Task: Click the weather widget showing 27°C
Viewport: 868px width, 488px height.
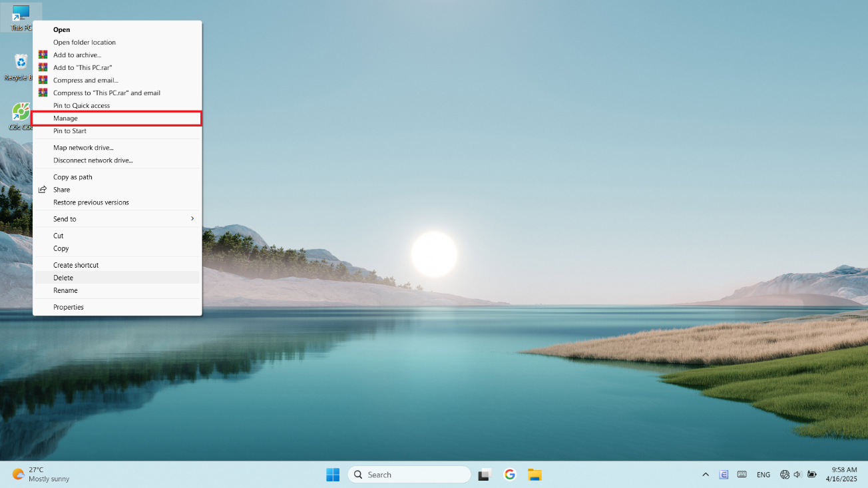Action: 41,474
